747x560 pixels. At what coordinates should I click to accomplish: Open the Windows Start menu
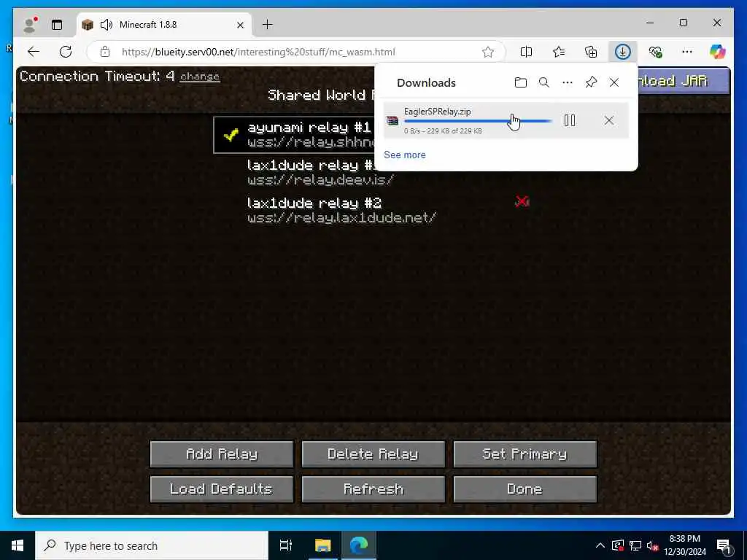[x=18, y=545]
